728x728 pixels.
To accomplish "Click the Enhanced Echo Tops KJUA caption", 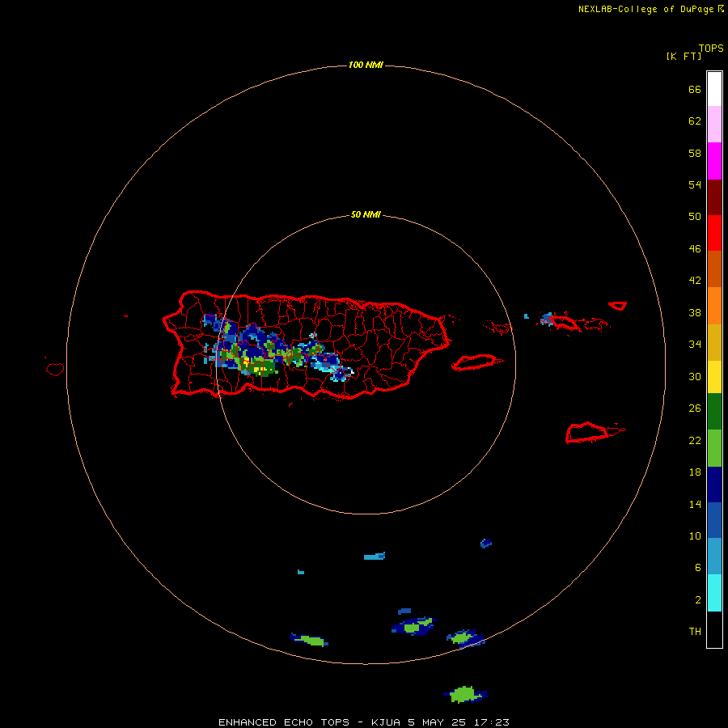I will [x=364, y=722].
